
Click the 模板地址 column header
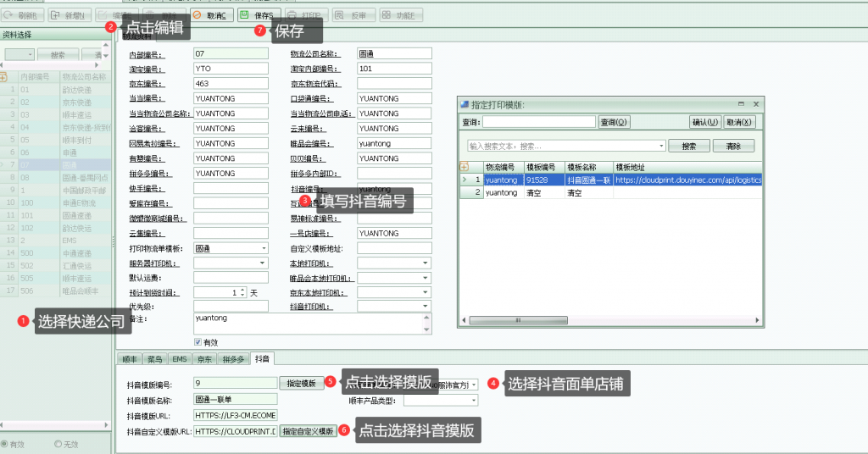click(687, 167)
